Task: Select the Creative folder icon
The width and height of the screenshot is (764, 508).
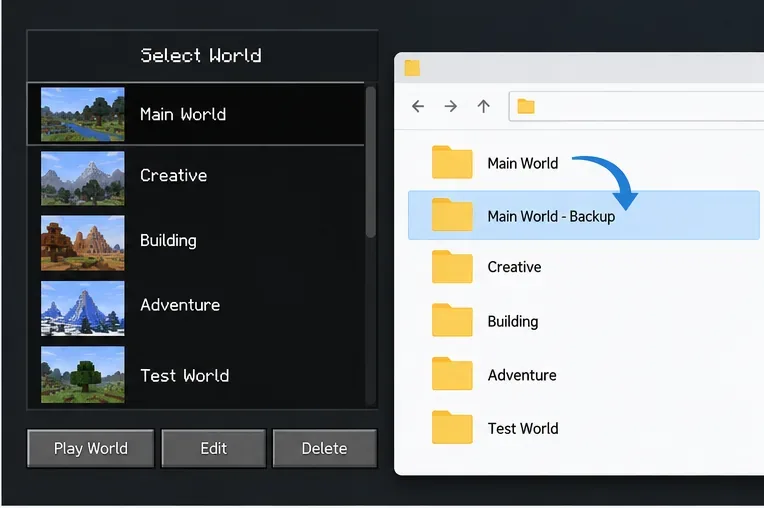Action: 452,266
